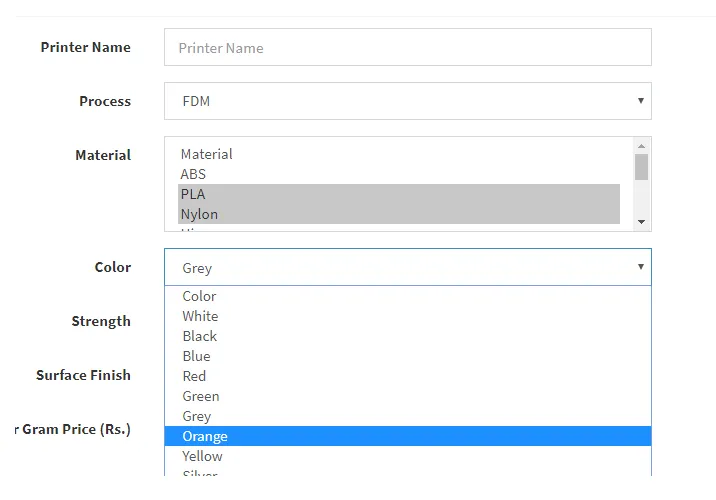Click the Printer Name text field

point(407,47)
